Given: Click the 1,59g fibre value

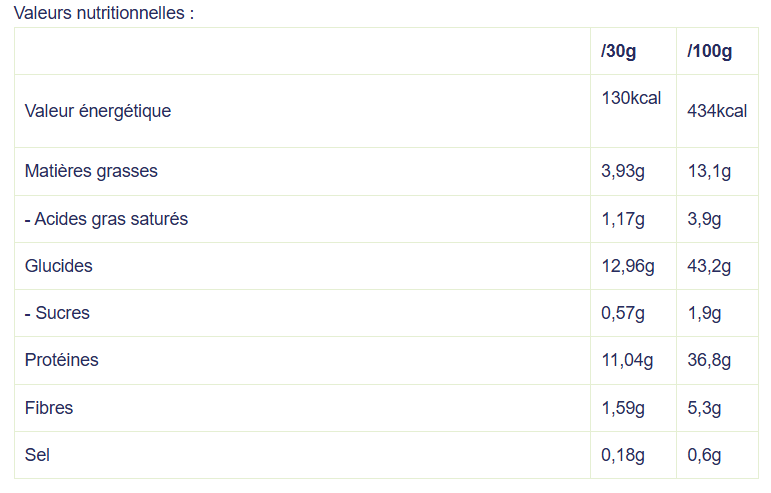Looking at the screenshot, I should (623, 408).
